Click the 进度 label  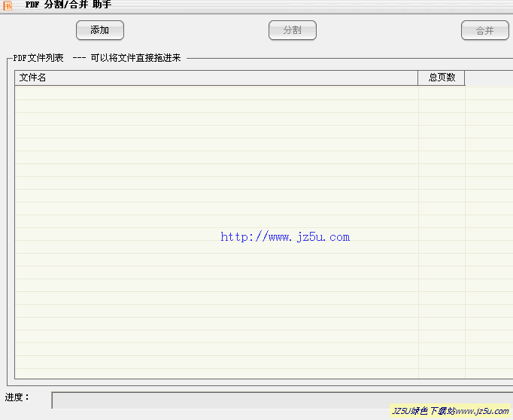pyautogui.click(x=17, y=397)
